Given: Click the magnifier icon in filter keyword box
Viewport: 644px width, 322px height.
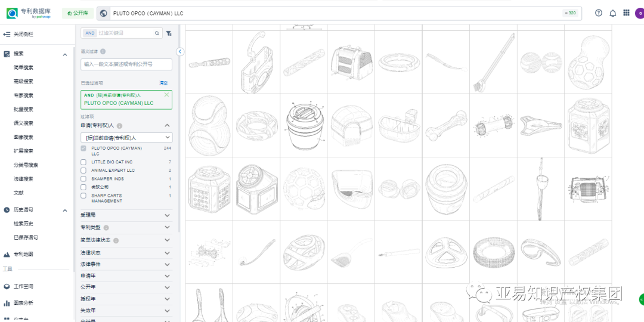Looking at the screenshot, I should [x=157, y=33].
